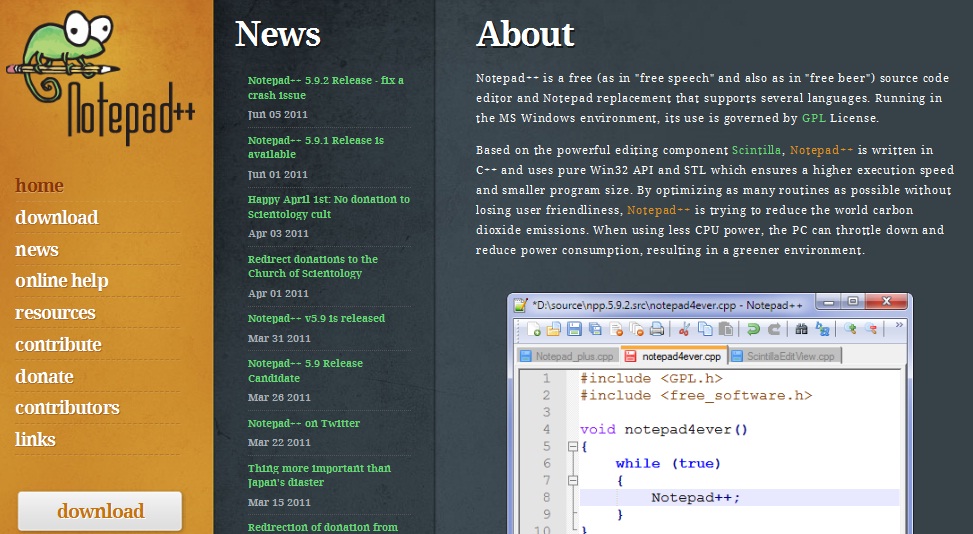The image size is (973, 534).
Task: Click the Open folder icon in toolbar
Action: [x=554, y=329]
